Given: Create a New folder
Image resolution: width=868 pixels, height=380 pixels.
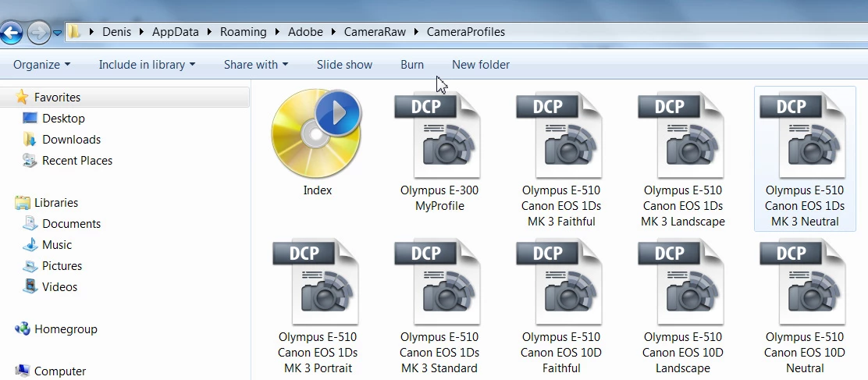Looking at the screenshot, I should 481,65.
